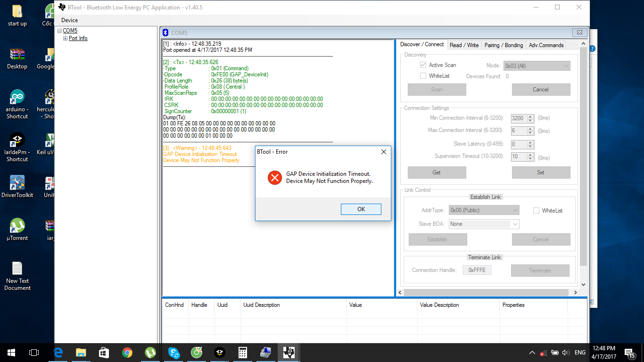Click the Texas Instruments logo in BTool title bar
The image size is (644, 362).
pyautogui.click(x=62, y=7)
